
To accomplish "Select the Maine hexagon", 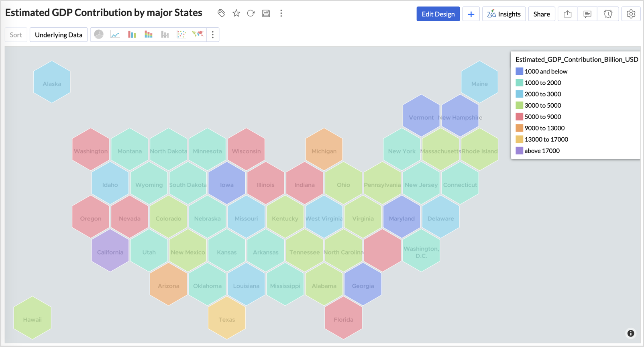I will point(480,82).
